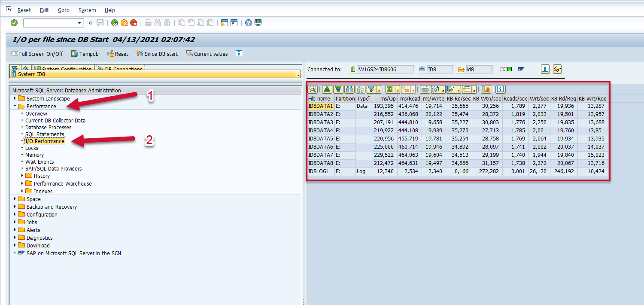Image resolution: width=644 pixels, height=305 pixels.
Task: Open the Total sigma dropdown arrow
Action: click(x=398, y=90)
